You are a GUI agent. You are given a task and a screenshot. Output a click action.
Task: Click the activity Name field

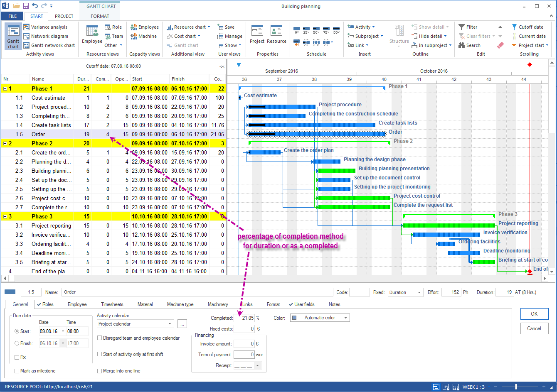pos(197,292)
